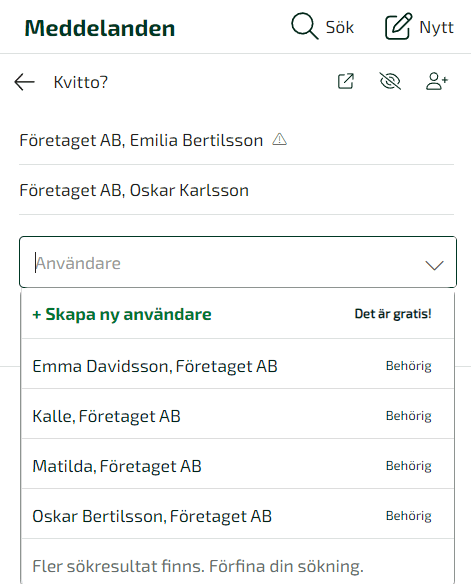Click the Nytt label text
This screenshot has height=584, width=471.
coord(436,27)
